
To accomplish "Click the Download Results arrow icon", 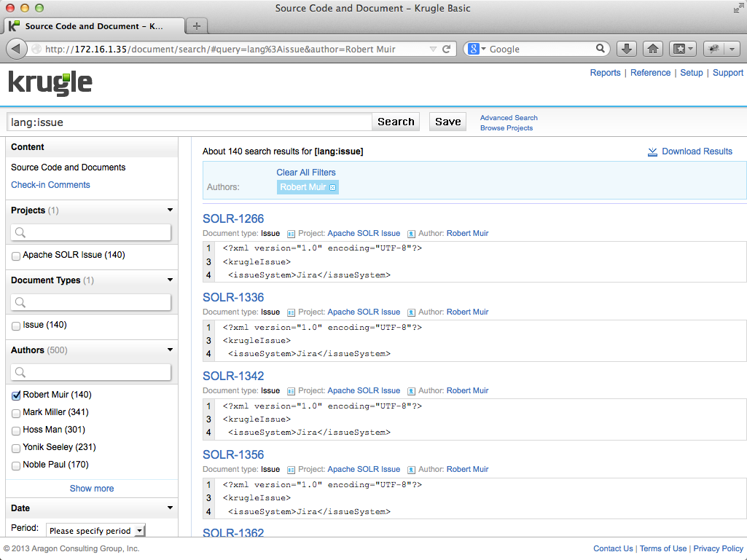I will pos(652,151).
